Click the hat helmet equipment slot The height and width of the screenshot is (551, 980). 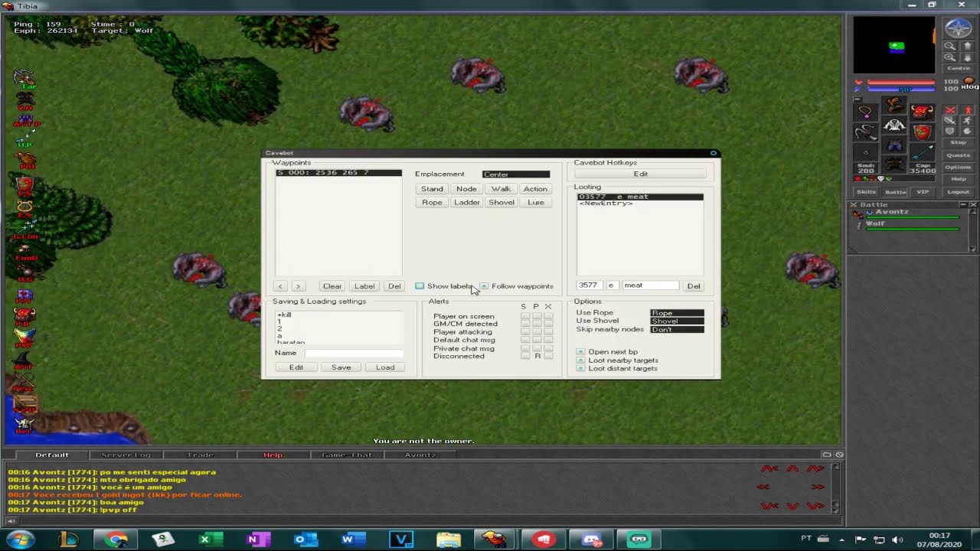[x=893, y=105]
